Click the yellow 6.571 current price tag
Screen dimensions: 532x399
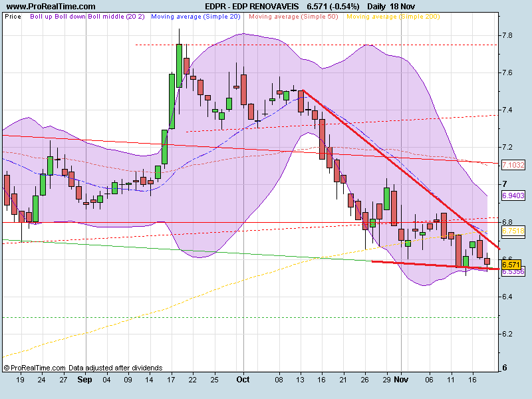[x=511, y=265]
